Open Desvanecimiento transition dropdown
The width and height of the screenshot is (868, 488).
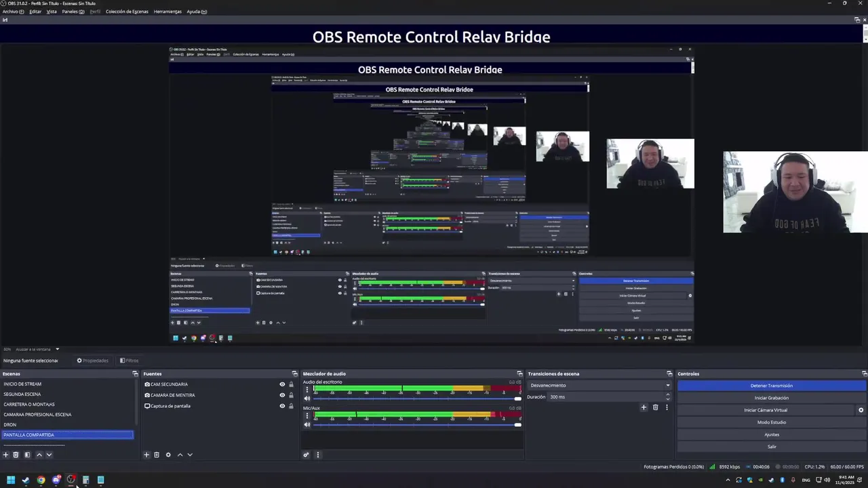(x=599, y=385)
